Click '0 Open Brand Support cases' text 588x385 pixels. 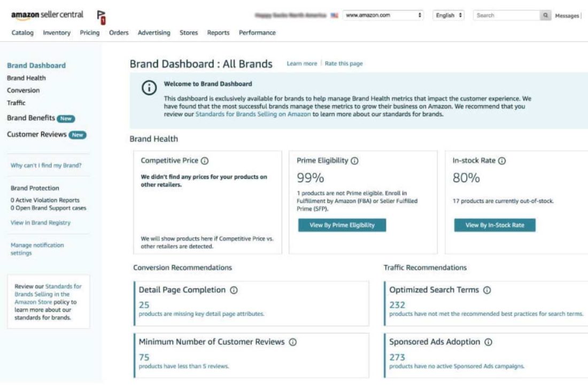[48, 208]
